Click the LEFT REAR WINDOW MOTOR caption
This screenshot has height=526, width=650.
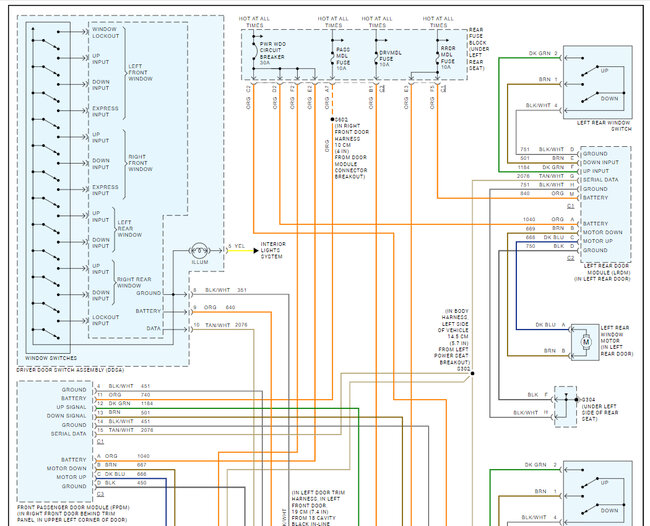[617, 341]
